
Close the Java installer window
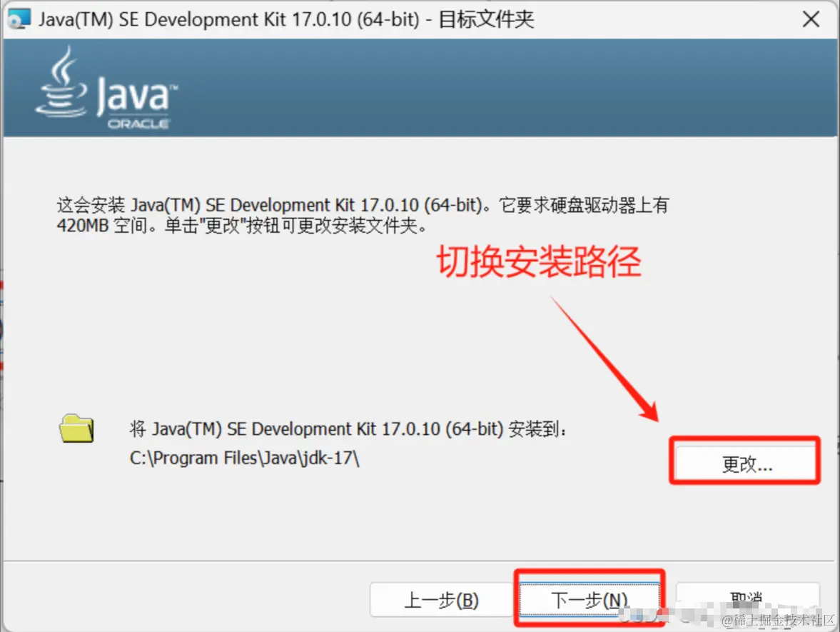tap(811, 19)
